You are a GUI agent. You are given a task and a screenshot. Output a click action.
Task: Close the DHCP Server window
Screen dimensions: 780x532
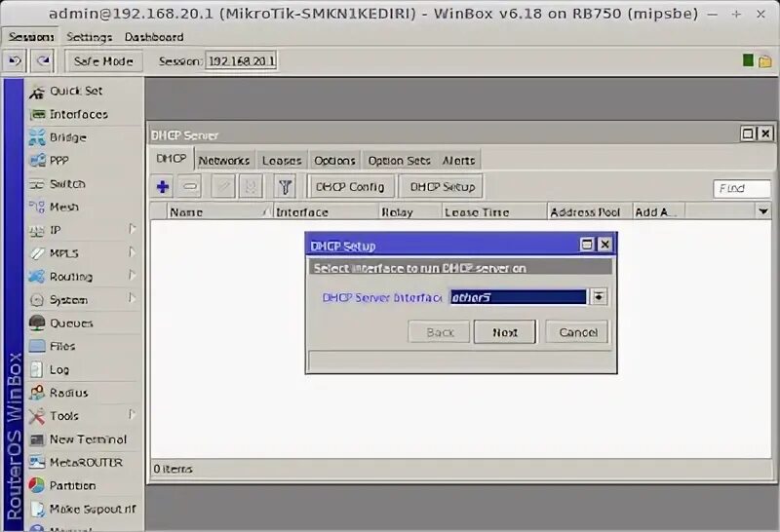coord(765,133)
